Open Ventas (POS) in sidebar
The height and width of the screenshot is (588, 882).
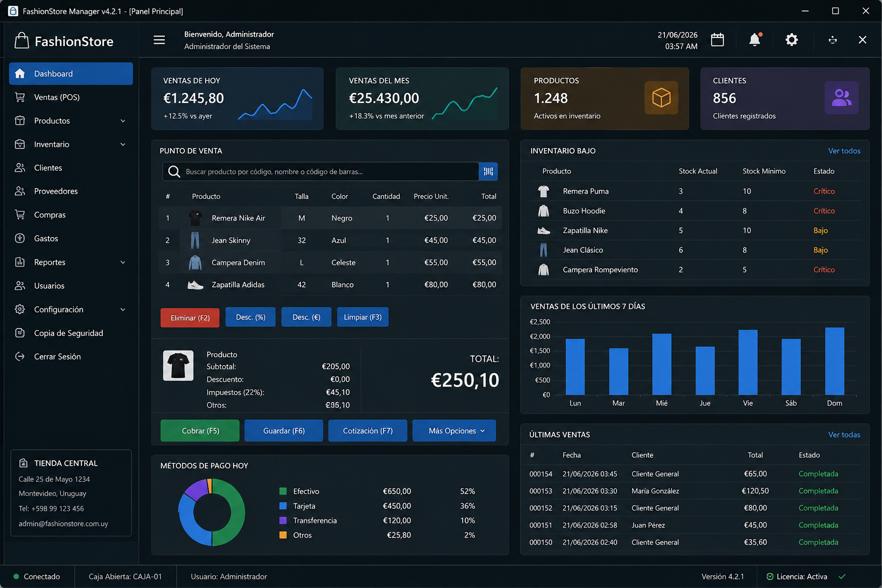[x=71, y=97]
